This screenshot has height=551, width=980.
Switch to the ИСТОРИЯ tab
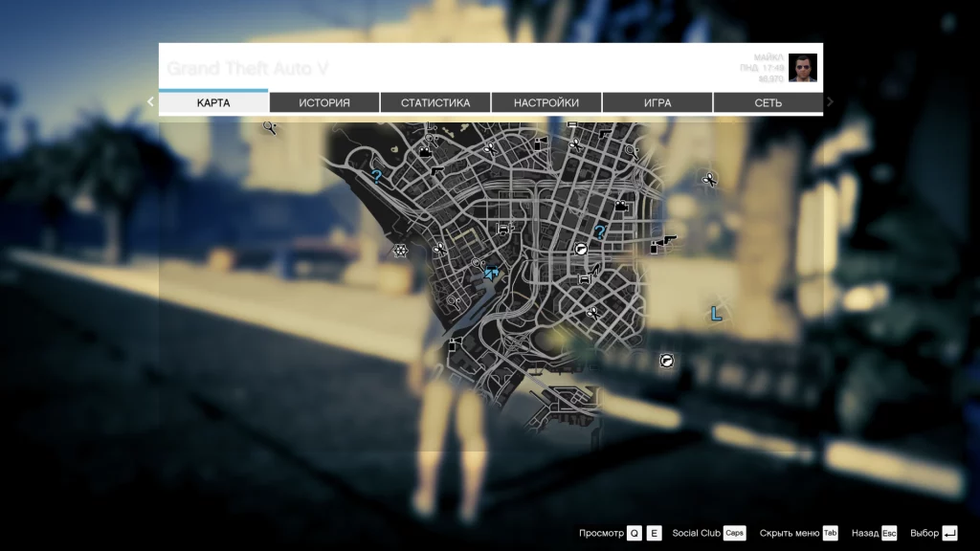pyautogui.click(x=324, y=102)
